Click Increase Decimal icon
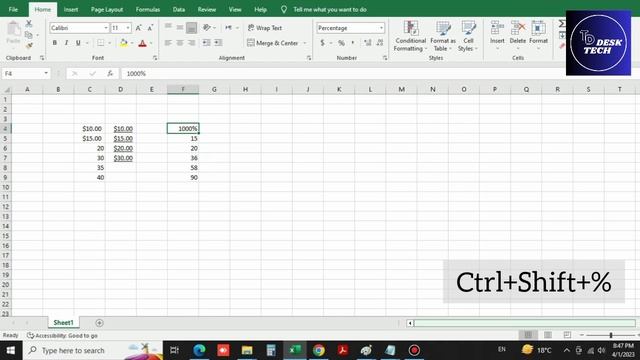The height and width of the screenshot is (360, 640). click(368, 43)
